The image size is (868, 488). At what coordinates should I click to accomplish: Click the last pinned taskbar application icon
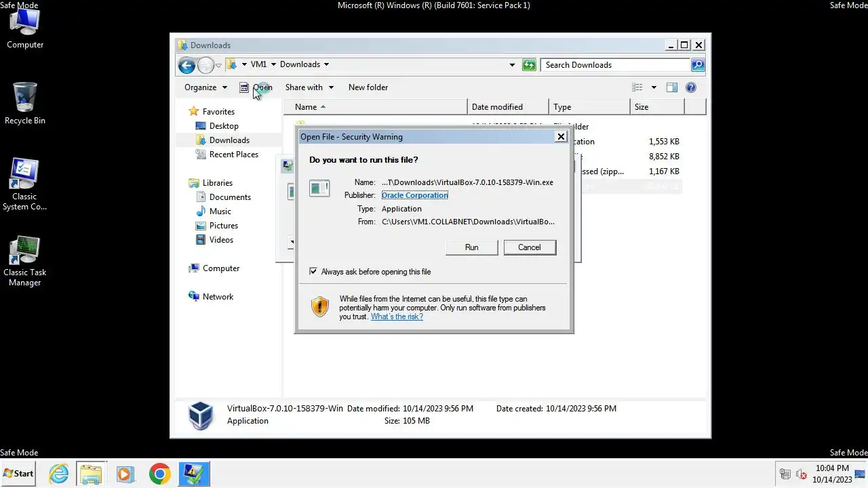(194, 474)
